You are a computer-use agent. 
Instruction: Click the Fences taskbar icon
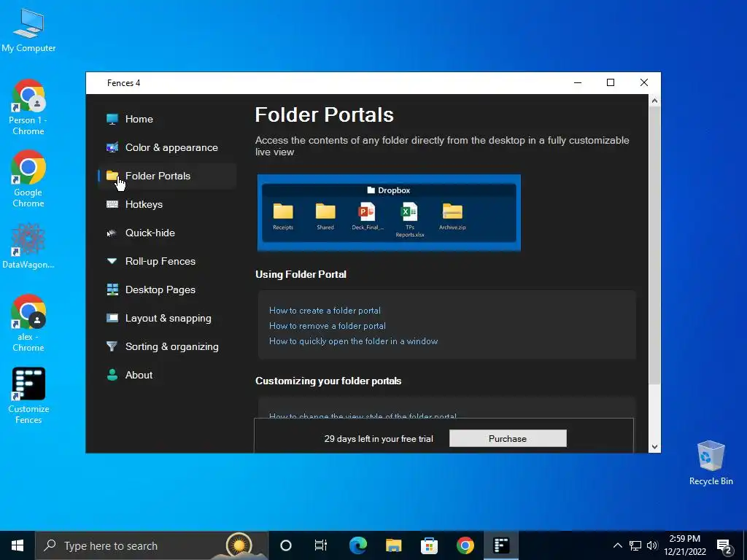[x=501, y=545]
